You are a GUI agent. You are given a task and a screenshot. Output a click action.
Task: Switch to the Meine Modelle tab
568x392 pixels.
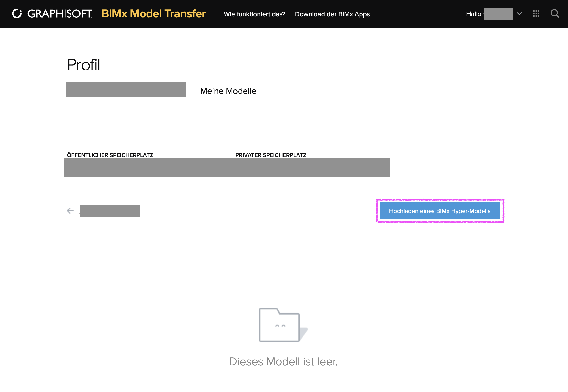pyautogui.click(x=228, y=91)
